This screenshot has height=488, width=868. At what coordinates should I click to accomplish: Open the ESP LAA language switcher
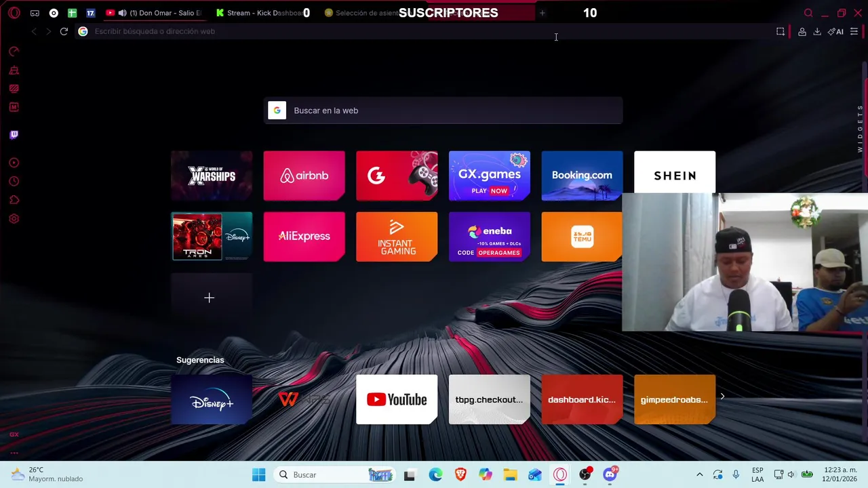pyautogui.click(x=757, y=474)
